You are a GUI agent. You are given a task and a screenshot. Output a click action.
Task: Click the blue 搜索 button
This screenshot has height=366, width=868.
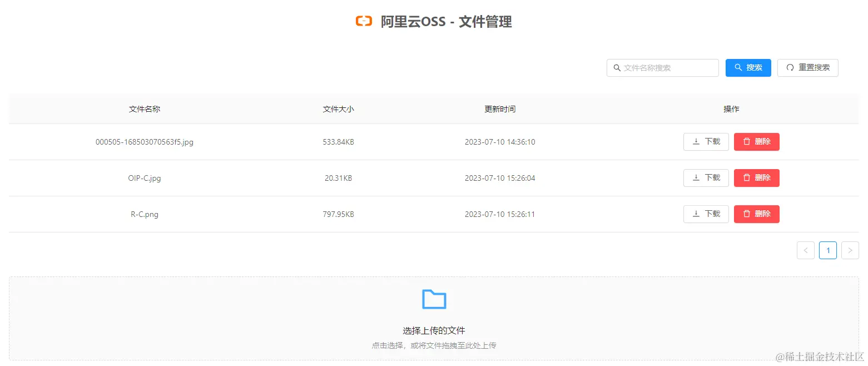tap(748, 68)
